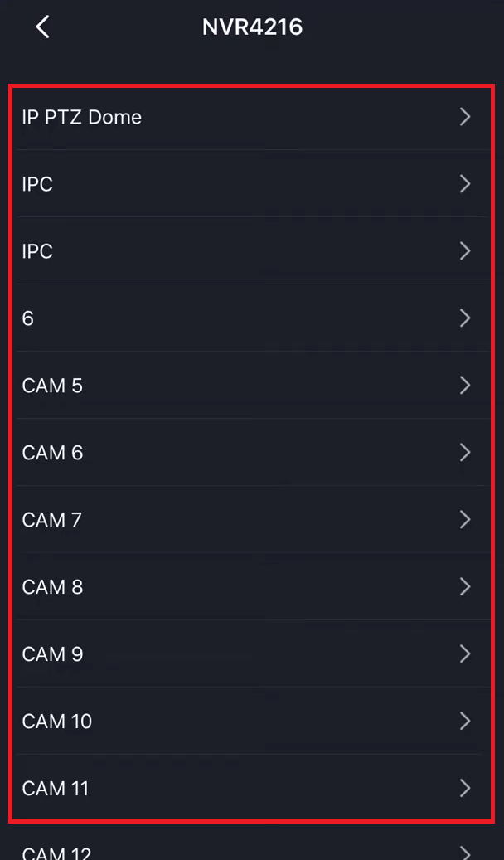Viewport: 504px width, 860px height.
Task: Tap the chevron next to channel 6
Action: [465, 318]
